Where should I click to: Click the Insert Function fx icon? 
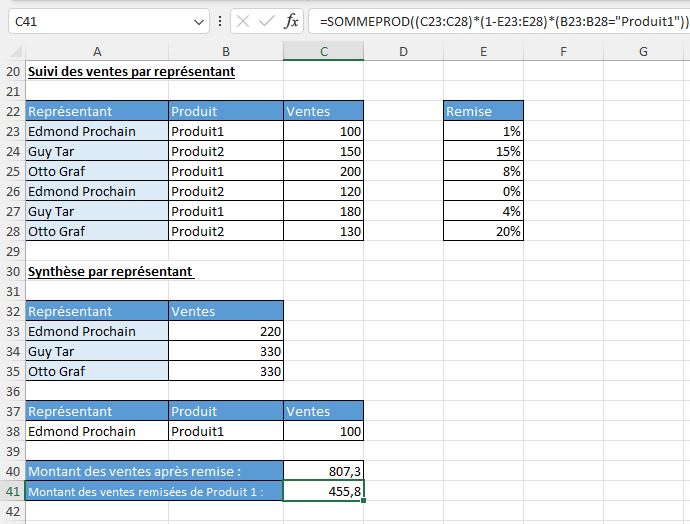click(291, 20)
